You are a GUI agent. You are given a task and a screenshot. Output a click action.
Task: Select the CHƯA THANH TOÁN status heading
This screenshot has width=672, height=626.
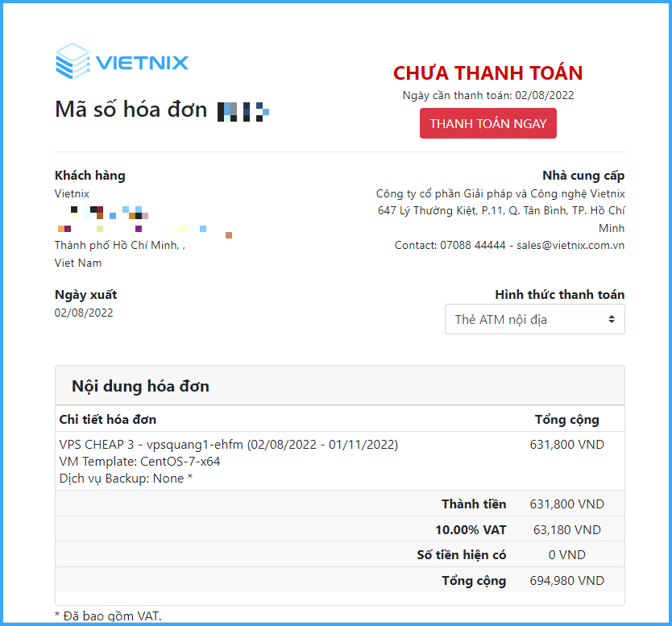point(487,73)
